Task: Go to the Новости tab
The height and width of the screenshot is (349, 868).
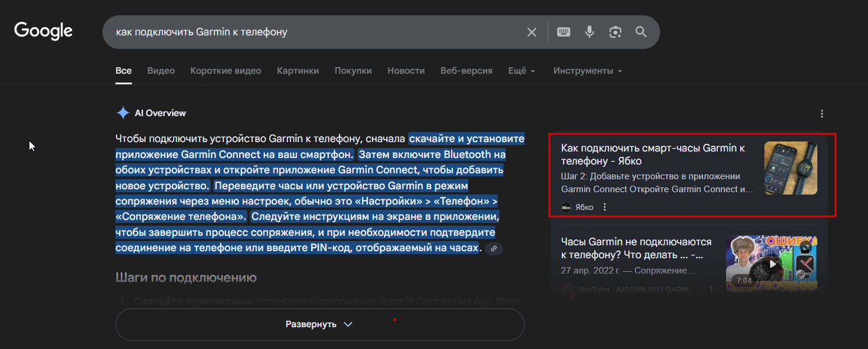Action: [x=406, y=71]
